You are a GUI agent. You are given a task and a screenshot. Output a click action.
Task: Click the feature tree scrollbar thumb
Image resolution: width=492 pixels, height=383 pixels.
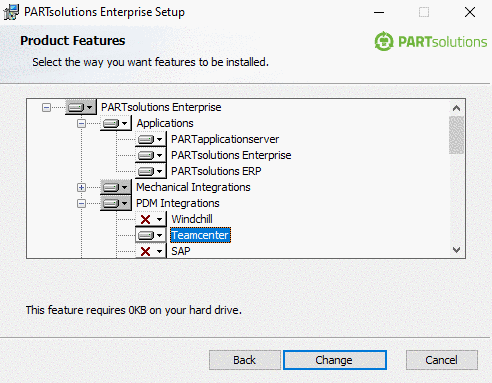tap(456, 135)
